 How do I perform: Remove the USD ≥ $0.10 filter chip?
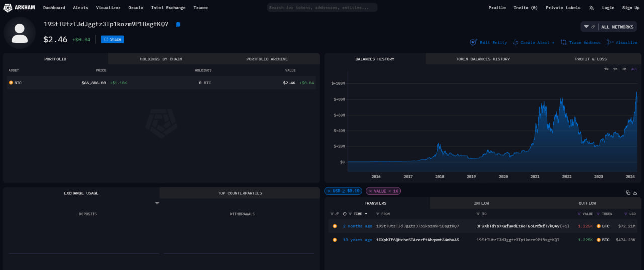click(329, 191)
